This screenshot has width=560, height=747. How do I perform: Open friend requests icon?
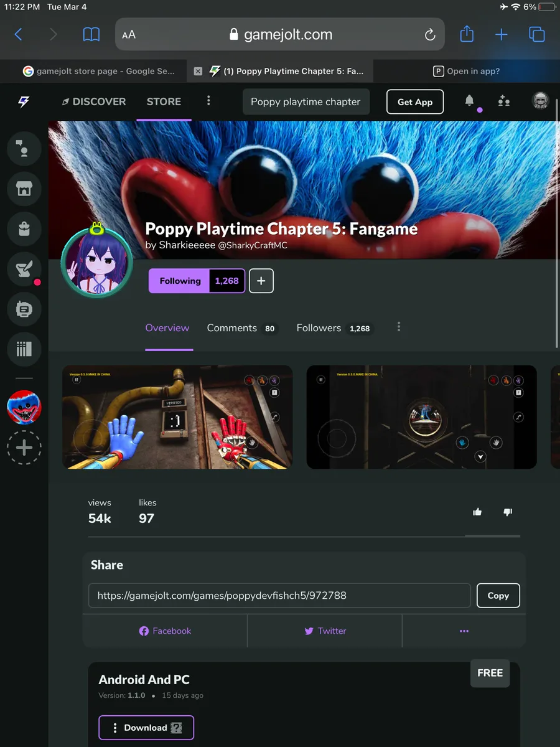coord(504,101)
